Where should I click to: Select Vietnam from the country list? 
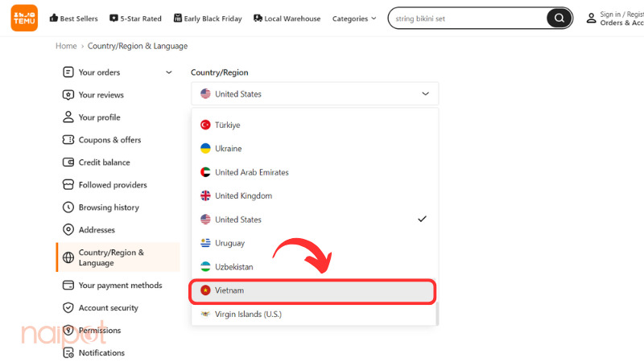[314, 290]
